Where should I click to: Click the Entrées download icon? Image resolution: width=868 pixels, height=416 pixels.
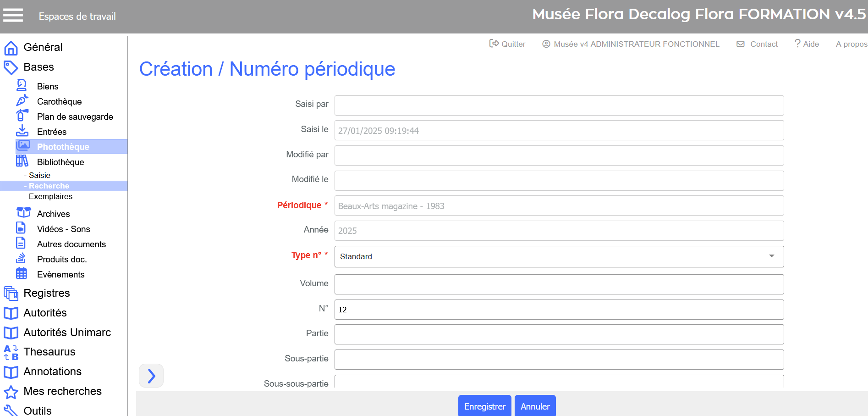coord(22,131)
